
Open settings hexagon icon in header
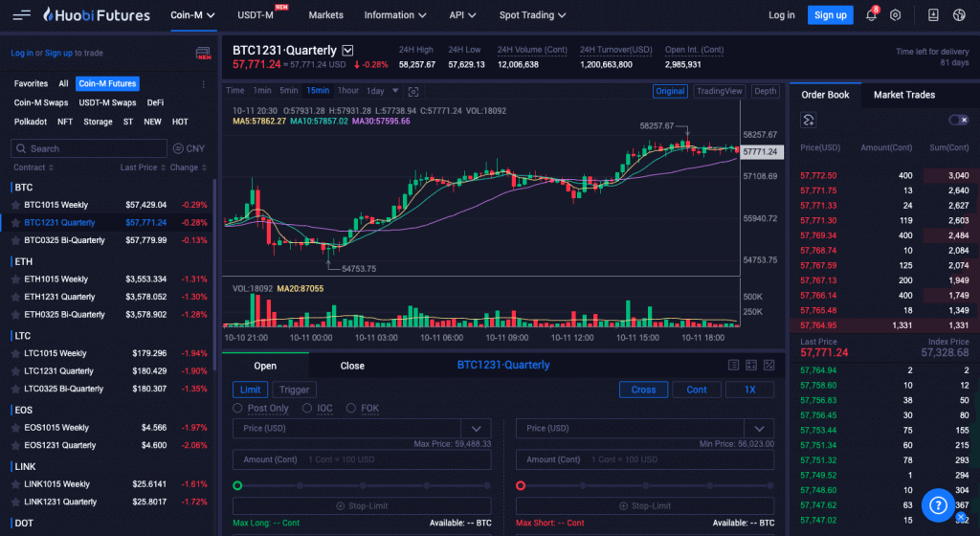895,15
